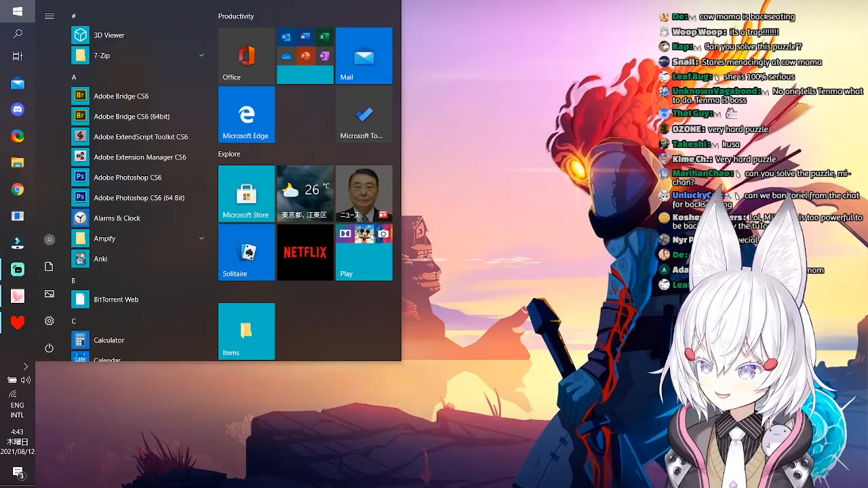
Task: Open the Play folder tile
Action: (364, 252)
